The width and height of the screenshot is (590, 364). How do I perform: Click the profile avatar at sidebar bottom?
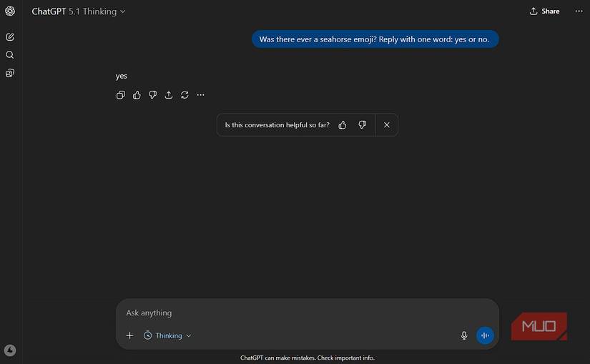(10, 350)
